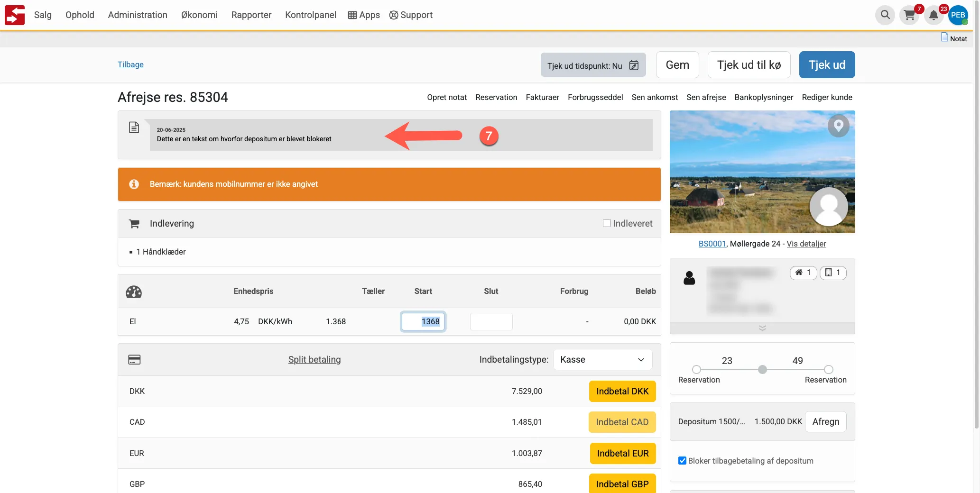Open the shopping cart icon
Image resolution: width=980 pixels, height=493 pixels.
[x=909, y=15]
